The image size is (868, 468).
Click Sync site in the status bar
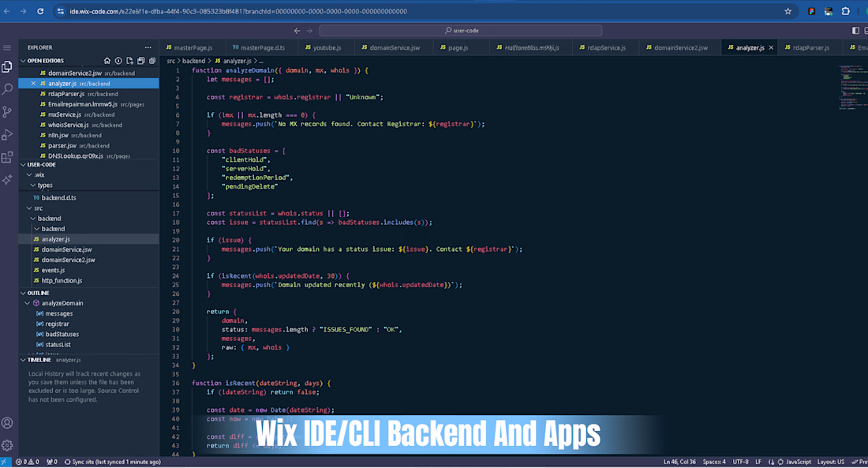click(112, 462)
